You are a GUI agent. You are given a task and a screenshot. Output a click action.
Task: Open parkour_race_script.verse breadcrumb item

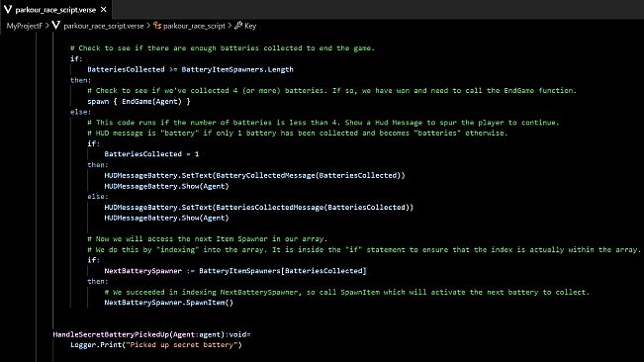pos(104,26)
